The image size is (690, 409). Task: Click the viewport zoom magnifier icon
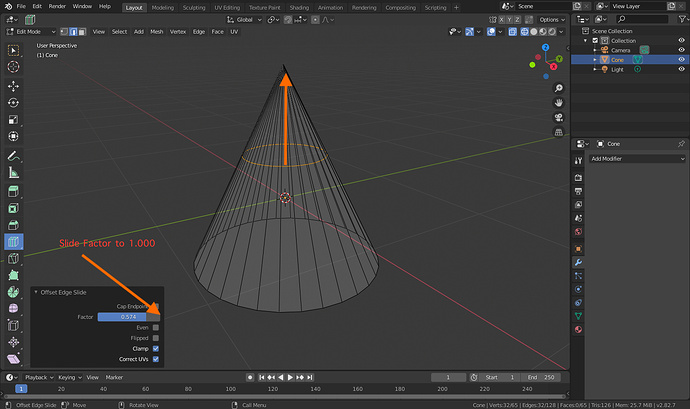[558, 88]
